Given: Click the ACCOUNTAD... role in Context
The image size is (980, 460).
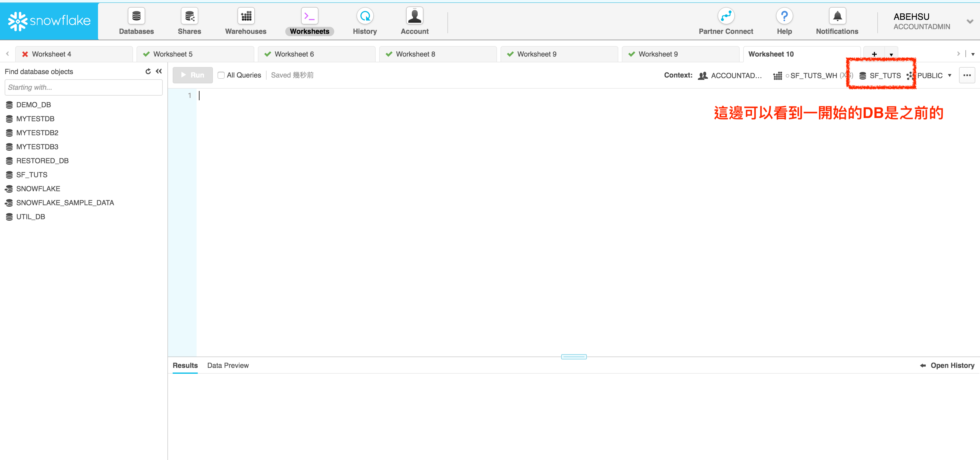Looking at the screenshot, I should click(736, 76).
